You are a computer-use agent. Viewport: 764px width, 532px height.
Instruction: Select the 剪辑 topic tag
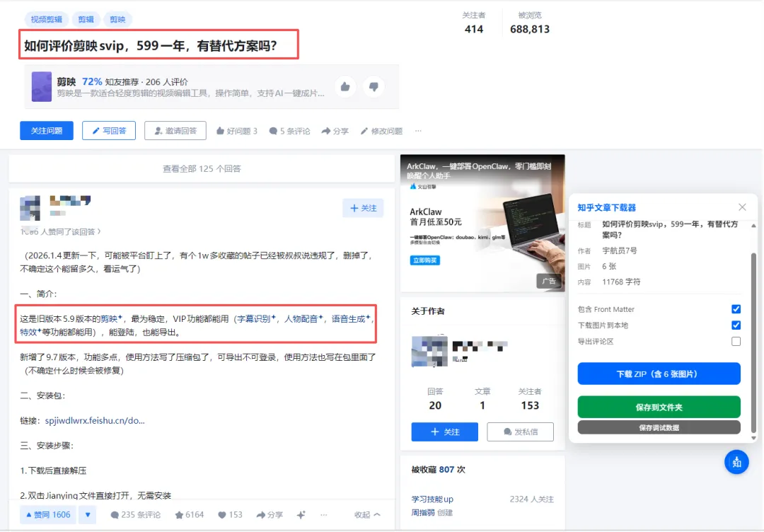[86, 20]
